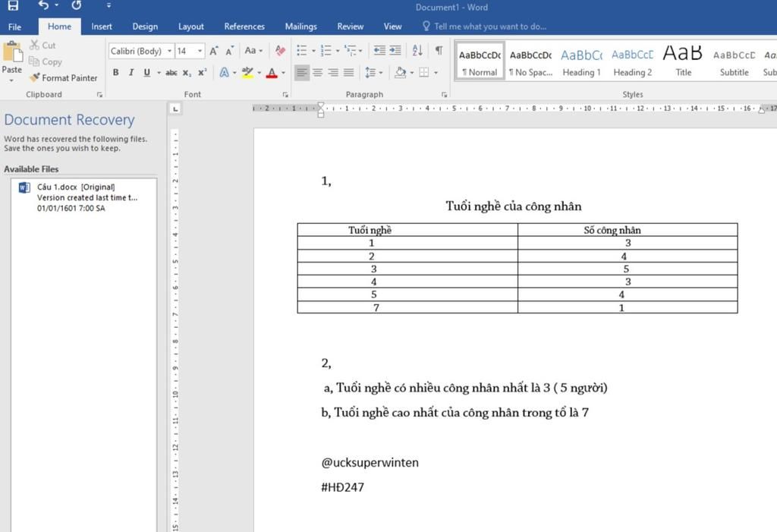Screen dimensions: 777x532
Task: Increase the paragraph indent
Action: click(395, 51)
